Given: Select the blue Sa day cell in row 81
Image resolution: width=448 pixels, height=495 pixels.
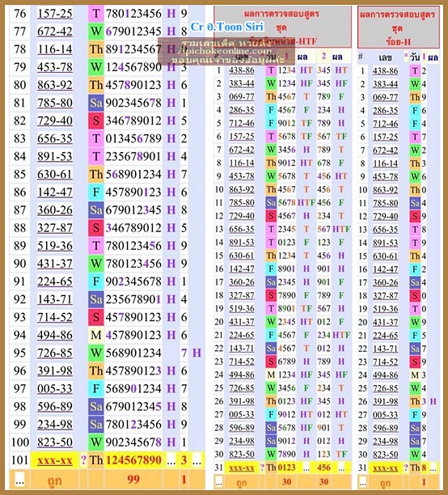Looking at the screenshot, I should tap(96, 103).
